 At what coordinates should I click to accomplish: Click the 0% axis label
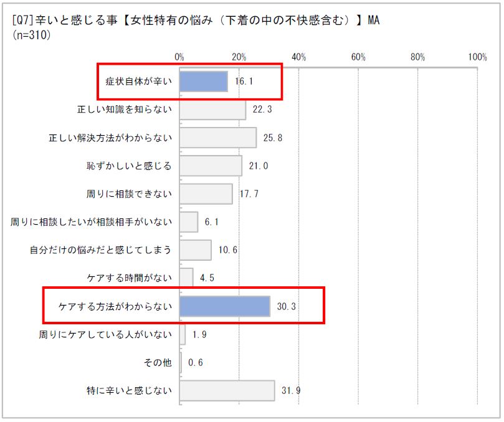point(179,57)
